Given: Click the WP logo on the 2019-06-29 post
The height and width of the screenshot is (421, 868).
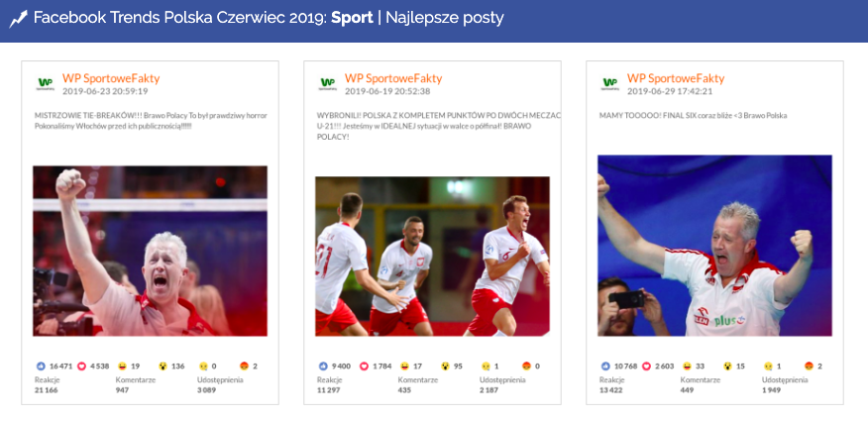Looking at the screenshot, I should 610,84.
